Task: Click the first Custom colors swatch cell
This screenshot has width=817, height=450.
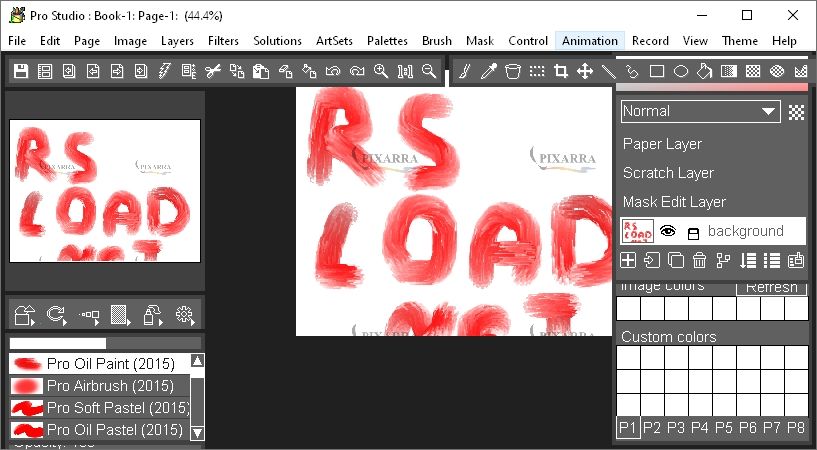Action: click(628, 358)
